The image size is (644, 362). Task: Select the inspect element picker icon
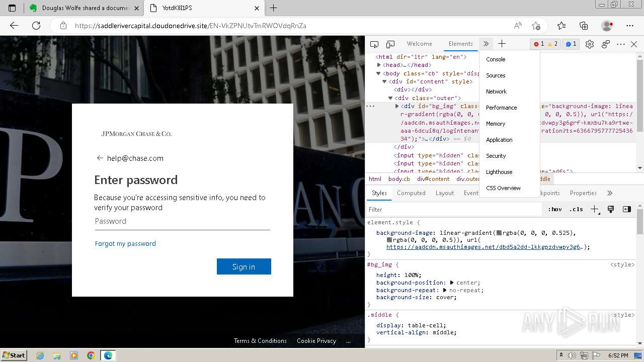click(374, 44)
